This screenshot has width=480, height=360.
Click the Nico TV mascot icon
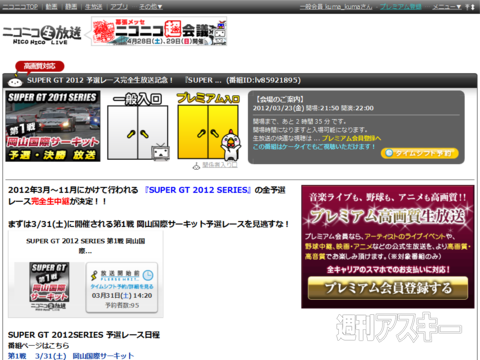tap(160, 152)
